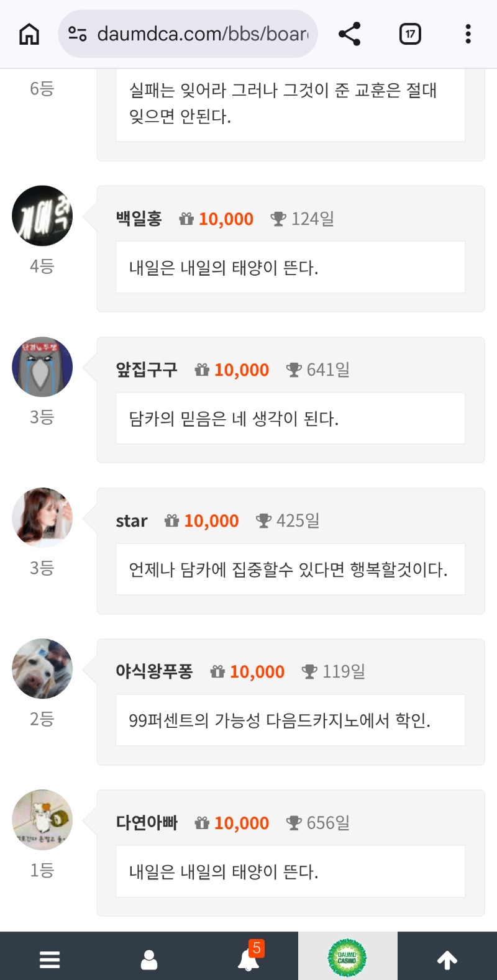
Task: Tap 다연아빠's profile avatar
Action: tap(42, 820)
